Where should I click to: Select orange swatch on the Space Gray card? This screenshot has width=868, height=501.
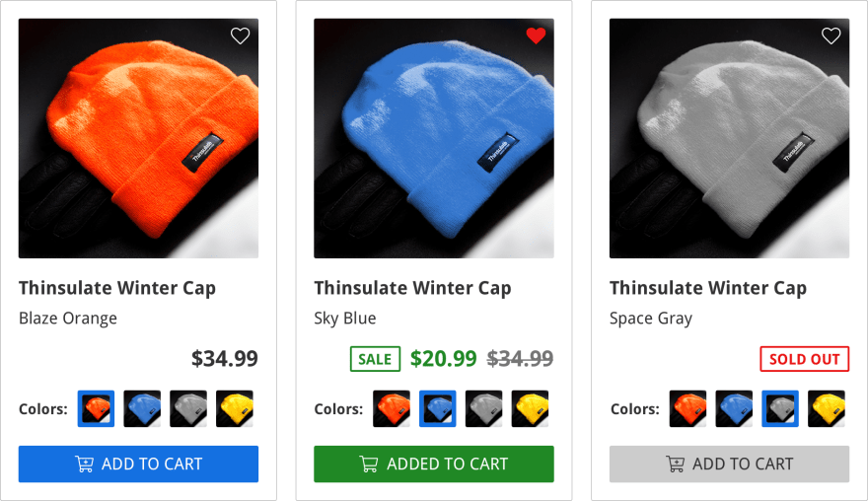click(687, 408)
